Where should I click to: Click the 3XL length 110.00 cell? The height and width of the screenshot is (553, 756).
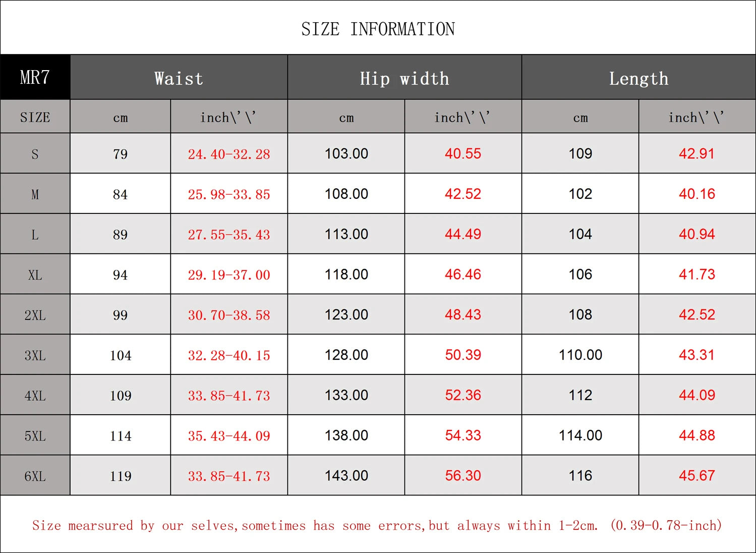(580, 355)
